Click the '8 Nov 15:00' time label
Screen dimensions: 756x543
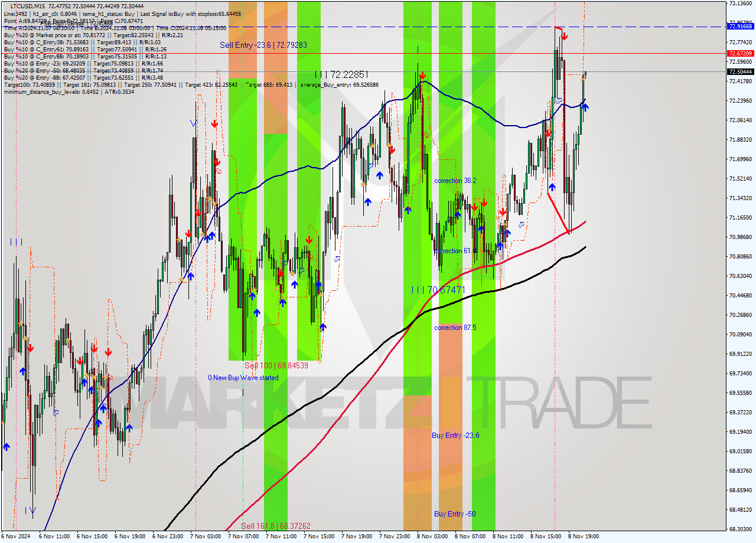tap(546, 537)
